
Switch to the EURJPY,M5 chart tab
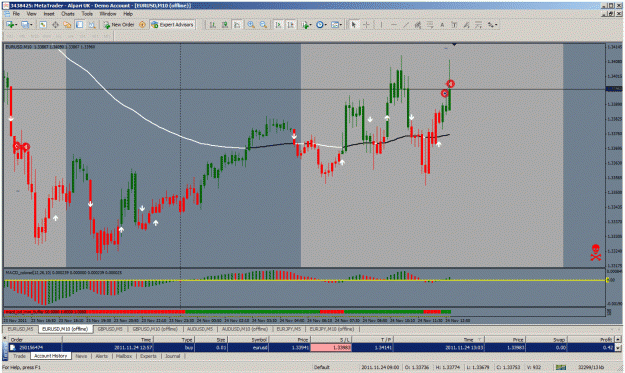(x=289, y=329)
